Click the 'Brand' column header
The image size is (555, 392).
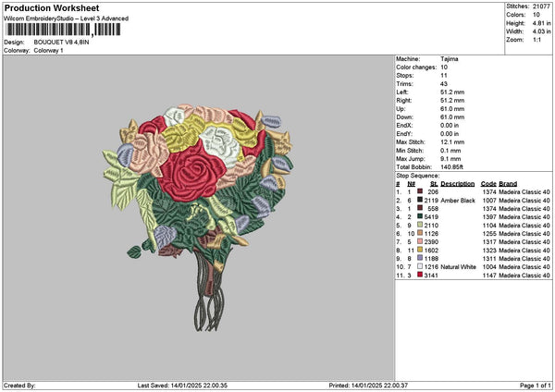(x=508, y=184)
